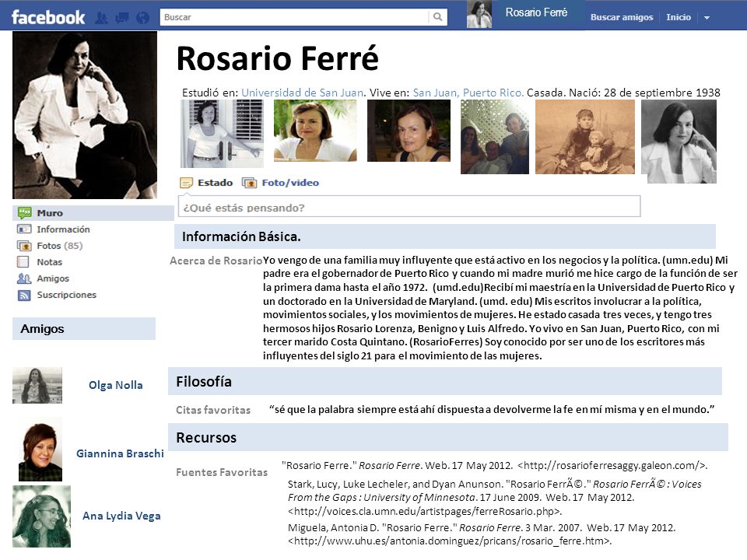Screen dimensions: 747x560
Task: Click the Amigos section header in sidebar
Action: [84, 328]
